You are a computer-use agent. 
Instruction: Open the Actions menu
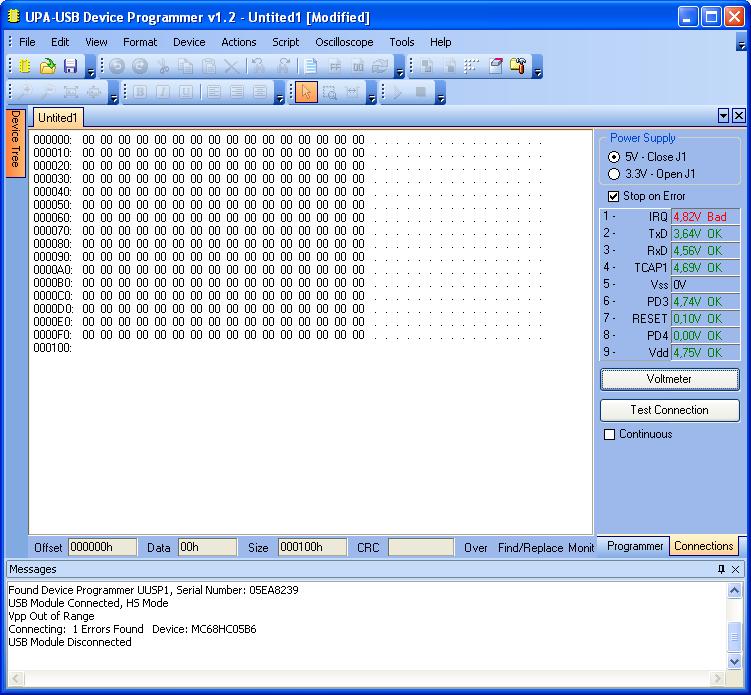(x=239, y=42)
